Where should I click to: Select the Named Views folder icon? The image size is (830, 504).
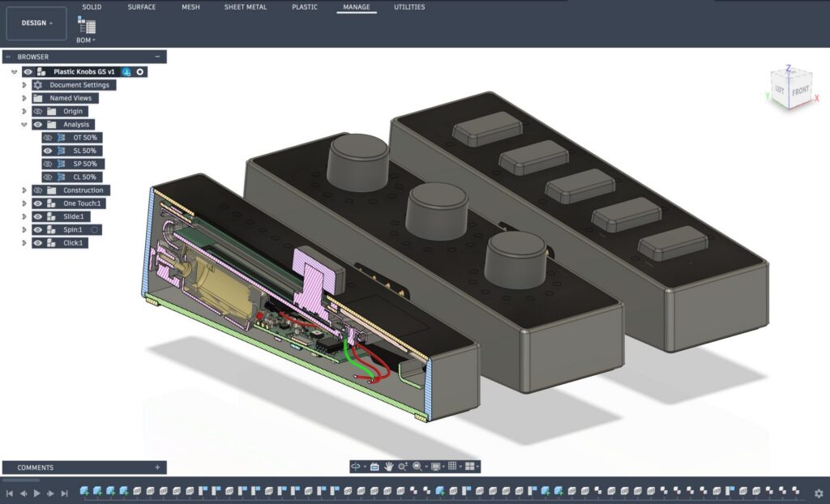[x=37, y=98]
